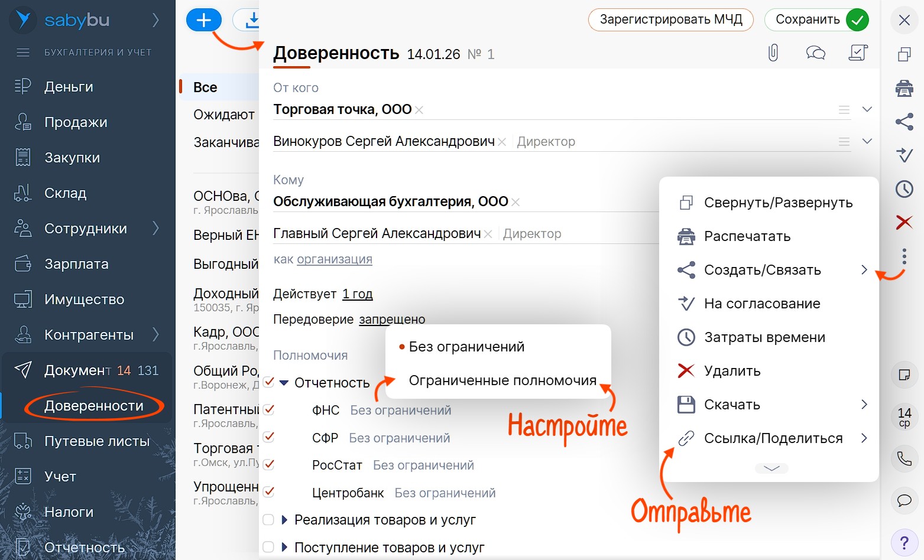The height and width of the screenshot is (560, 924).
Task: Uncheck the ФНС reporting checkbox
Action: click(268, 409)
